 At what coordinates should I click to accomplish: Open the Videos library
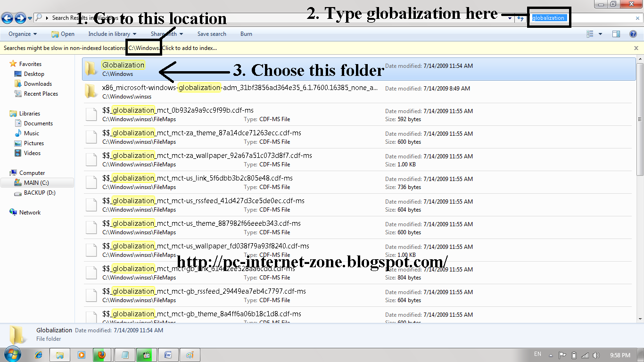[32, 153]
